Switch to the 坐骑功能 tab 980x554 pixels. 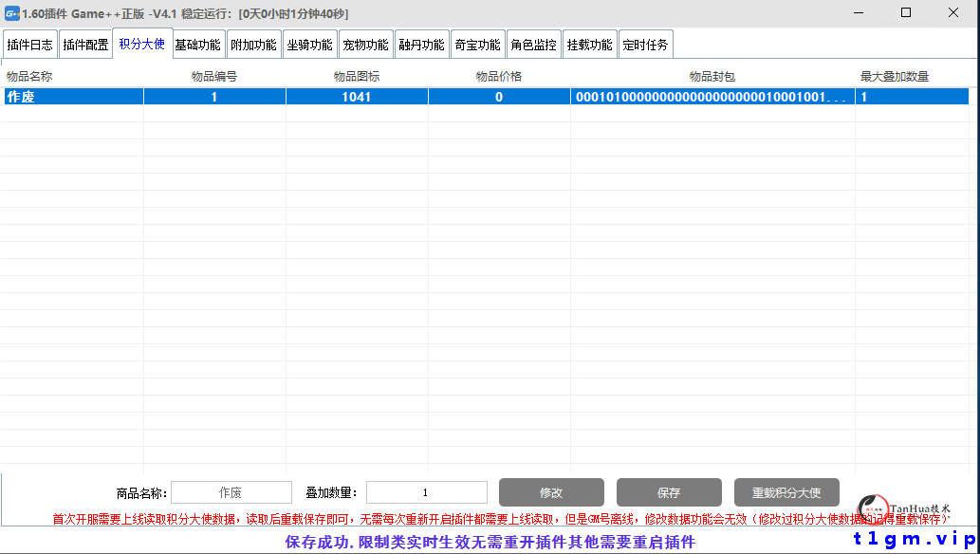(x=309, y=44)
